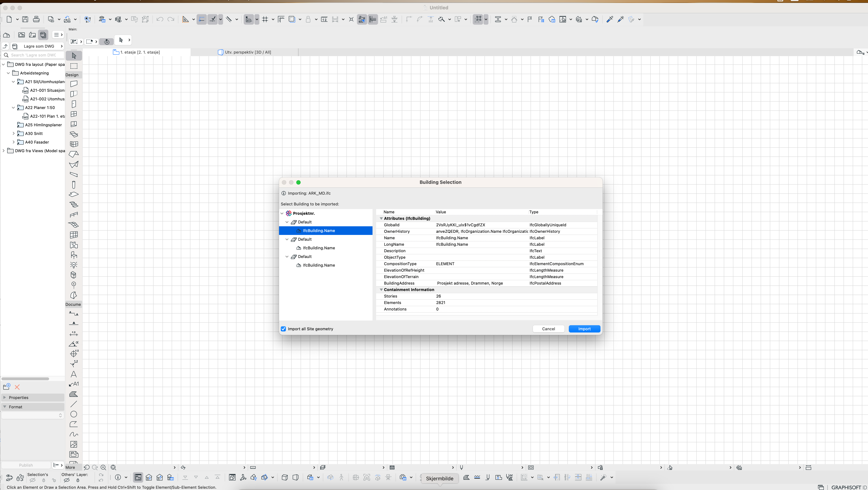Expand the A30 Snitt folder
This screenshot has height=490, width=868.
click(13, 133)
